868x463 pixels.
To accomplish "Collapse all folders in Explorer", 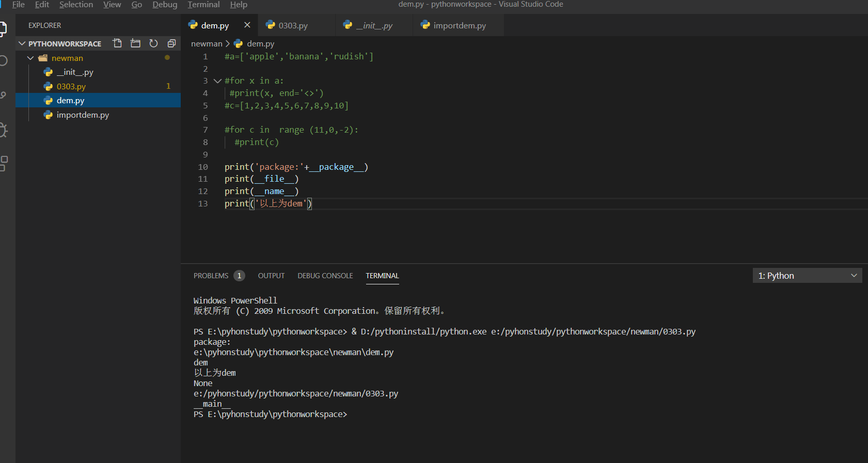I will [x=171, y=43].
